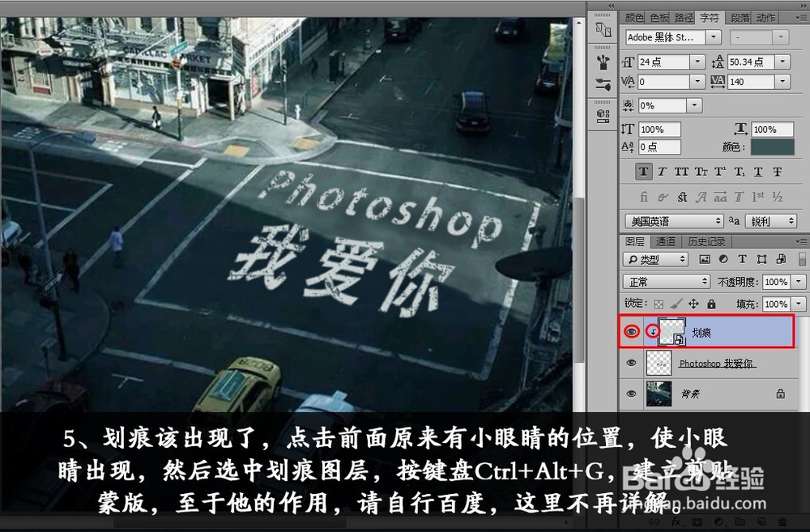Screen dimensions: 810x532
Task: Hide the Photoshop 我爱你 text layer
Action: [x=631, y=363]
